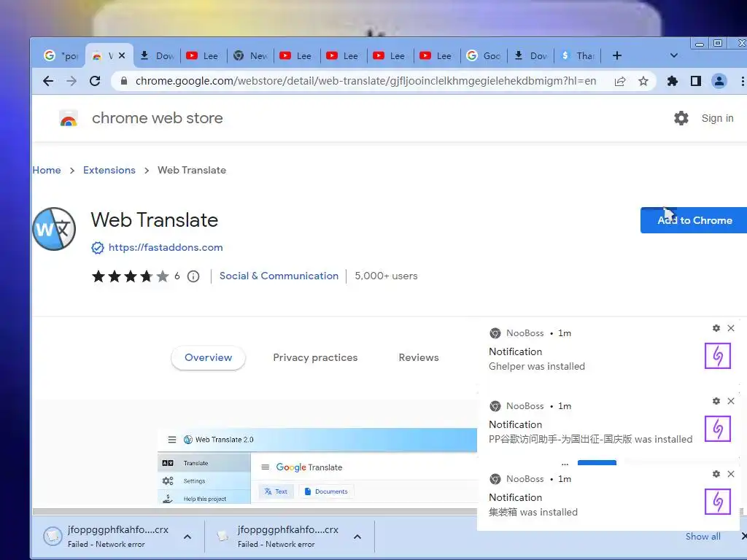This screenshot has height=560, width=747.
Task: Open Extensions breadcrumb link
Action: pos(109,170)
